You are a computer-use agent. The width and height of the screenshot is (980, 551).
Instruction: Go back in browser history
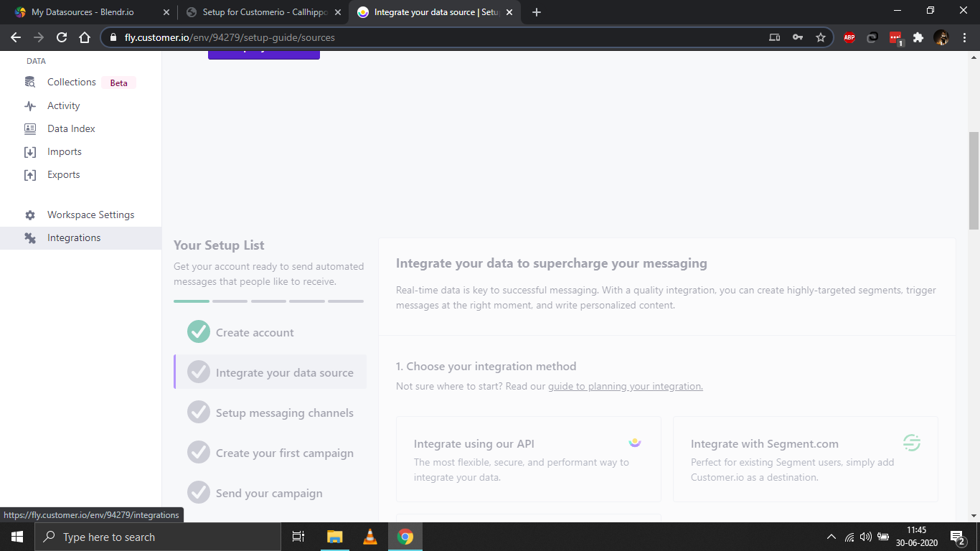(16, 37)
